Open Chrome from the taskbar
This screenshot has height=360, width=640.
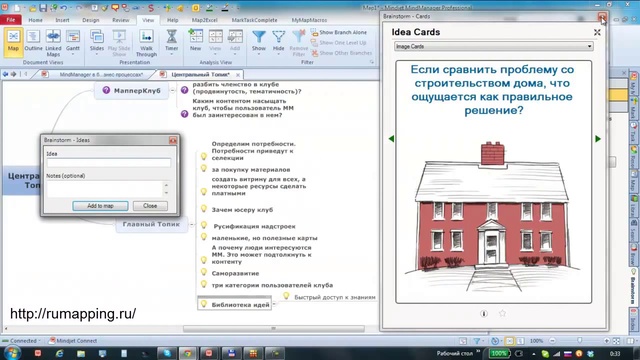point(187,353)
